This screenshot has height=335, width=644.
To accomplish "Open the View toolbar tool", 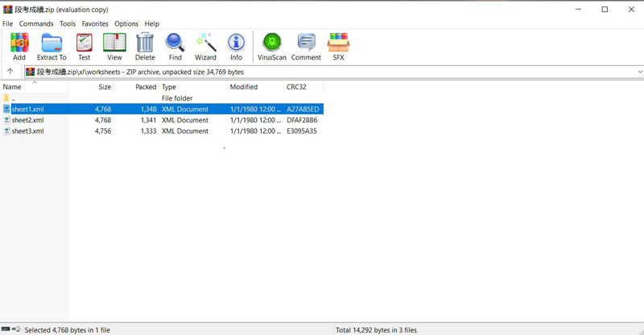I will click(x=114, y=47).
